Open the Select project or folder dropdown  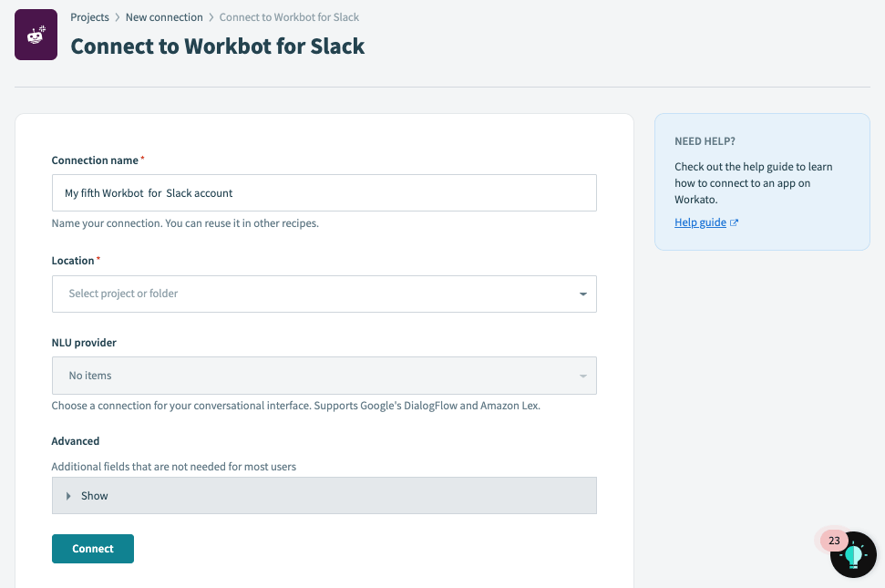tap(324, 294)
